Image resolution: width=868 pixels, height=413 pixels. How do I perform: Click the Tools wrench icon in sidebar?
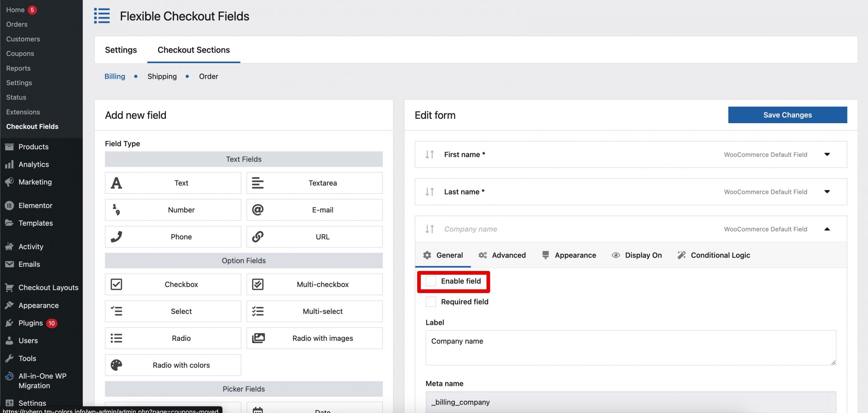click(x=9, y=358)
